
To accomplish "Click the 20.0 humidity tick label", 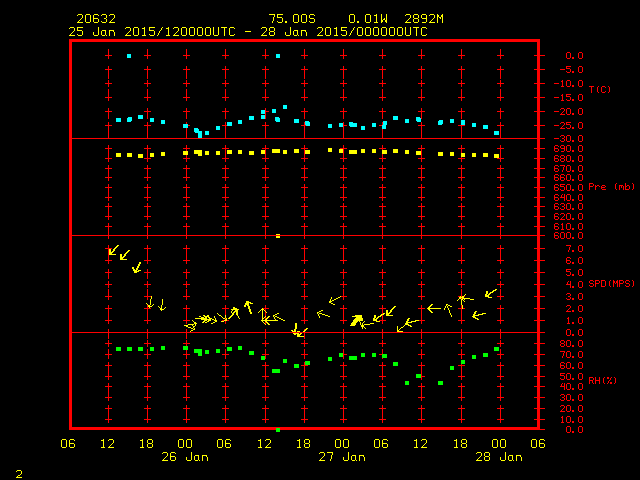I will (x=571, y=409).
